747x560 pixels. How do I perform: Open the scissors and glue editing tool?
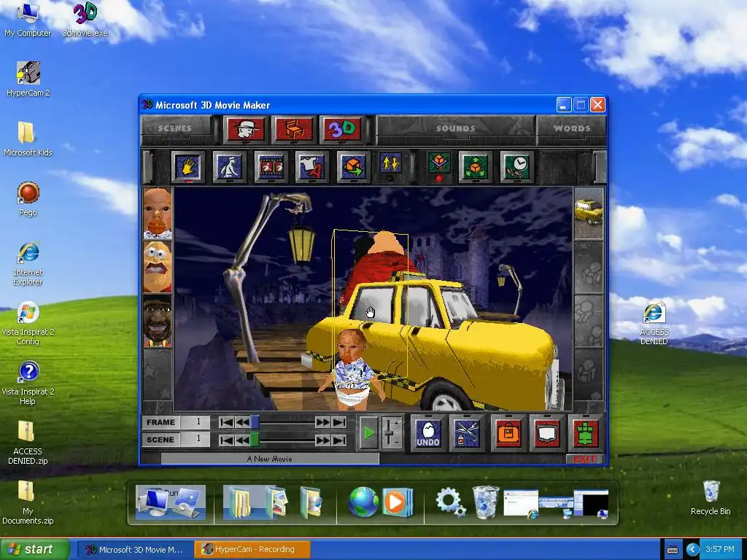coord(467,433)
